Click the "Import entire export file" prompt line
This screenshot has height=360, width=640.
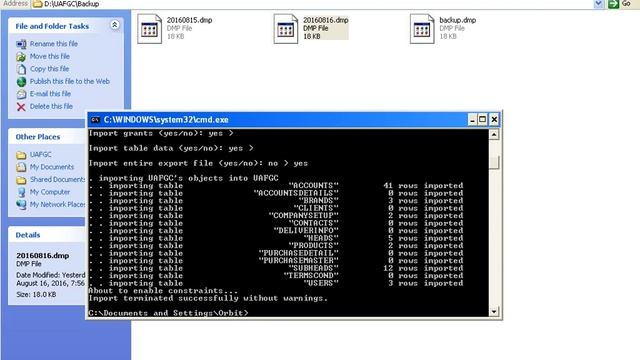pyautogui.click(x=198, y=163)
